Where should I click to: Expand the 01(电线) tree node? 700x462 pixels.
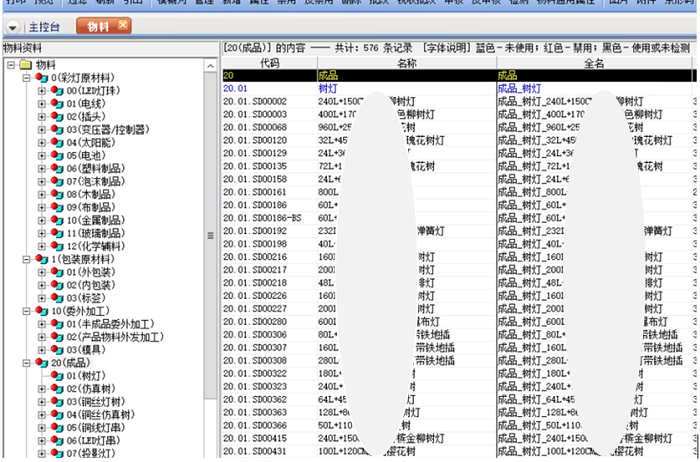tap(42, 104)
